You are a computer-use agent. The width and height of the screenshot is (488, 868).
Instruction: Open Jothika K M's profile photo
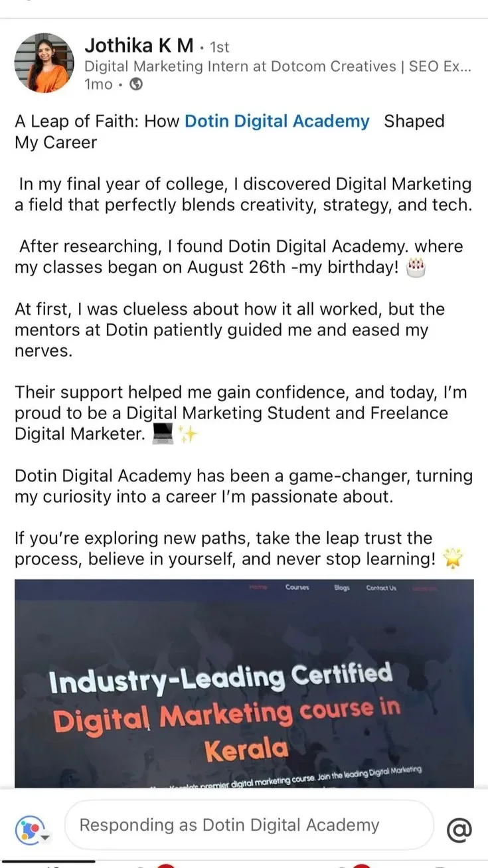point(44,63)
